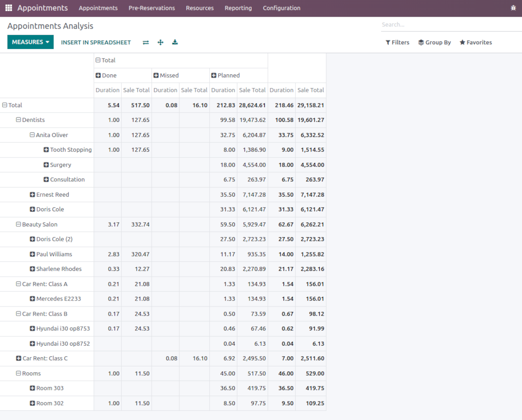
Task: Open the Resources menu
Action: tap(200, 8)
